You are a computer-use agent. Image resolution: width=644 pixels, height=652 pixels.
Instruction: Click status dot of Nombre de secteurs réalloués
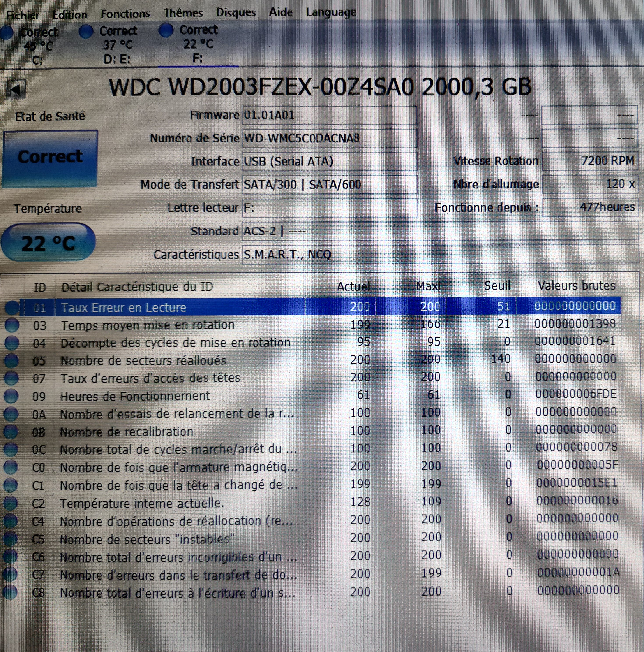tap(11, 361)
